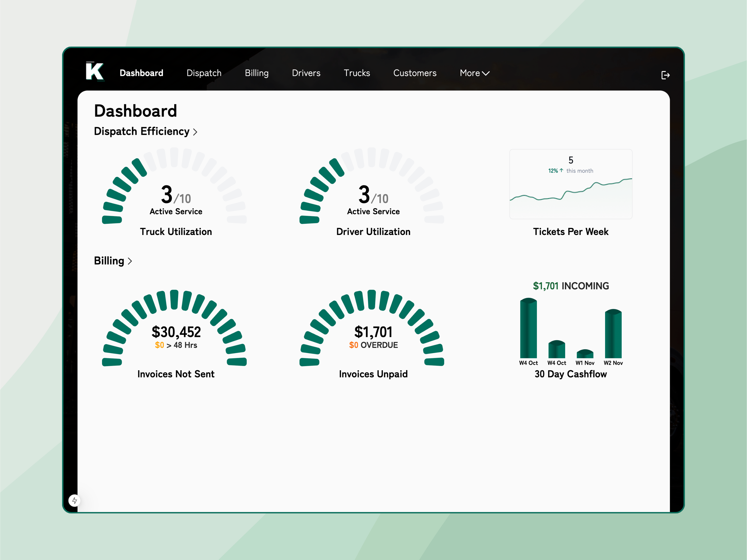Click the K logo icon
Image resolution: width=747 pixels, height=560 pixels.
click(x=95, y=71)
